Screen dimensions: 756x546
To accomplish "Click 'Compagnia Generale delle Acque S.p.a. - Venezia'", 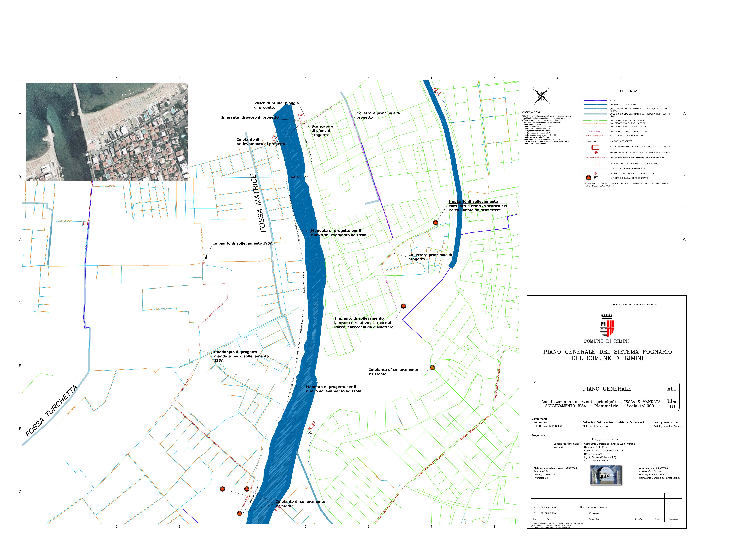I will tap(610, 444).
